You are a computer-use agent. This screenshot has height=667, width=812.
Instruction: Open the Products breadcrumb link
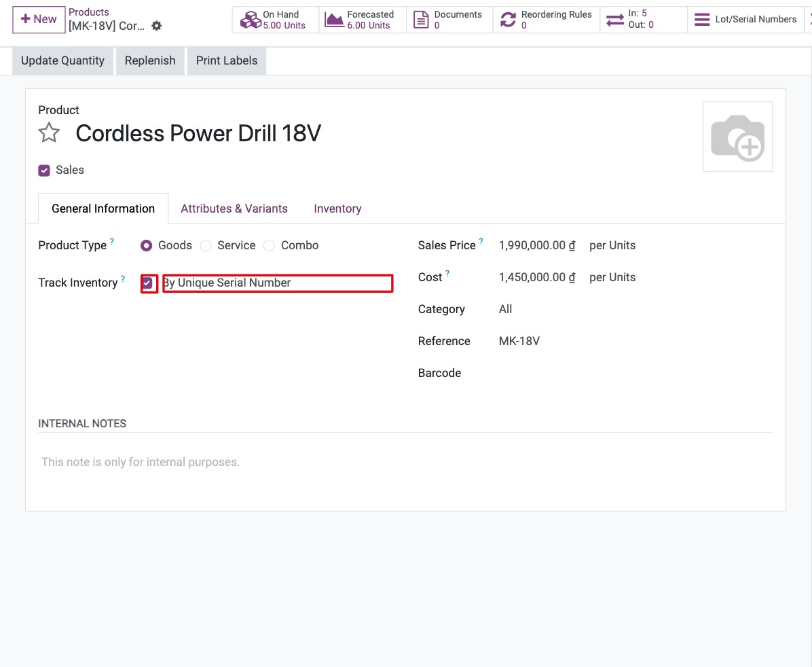coord(88,12)
